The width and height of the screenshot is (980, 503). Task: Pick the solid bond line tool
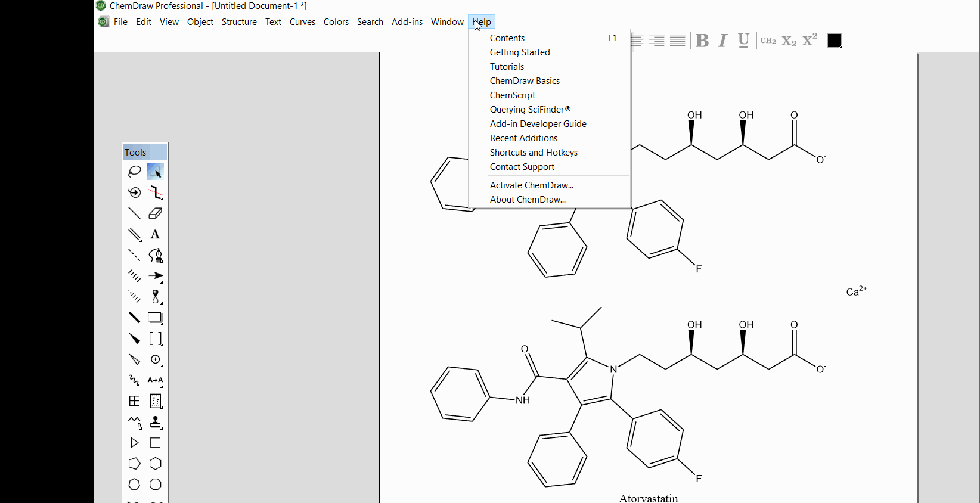coord(134,213)
